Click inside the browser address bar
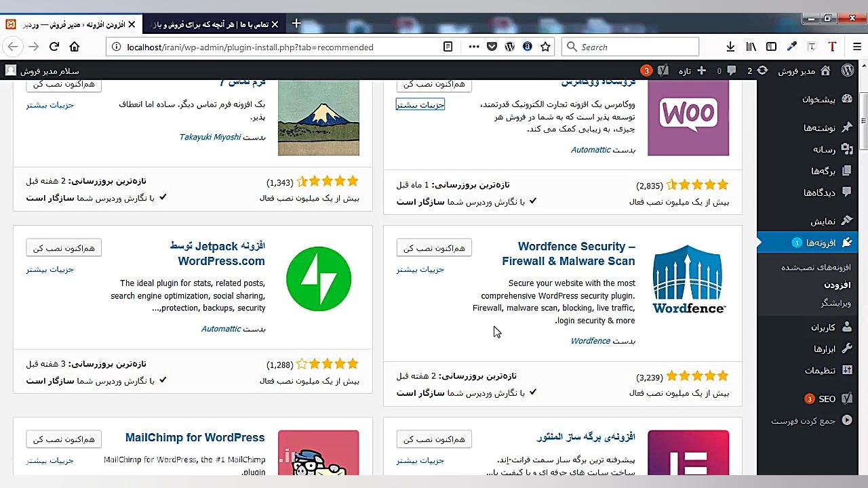This screenshot has width=868, height=488. pos(305,47)
